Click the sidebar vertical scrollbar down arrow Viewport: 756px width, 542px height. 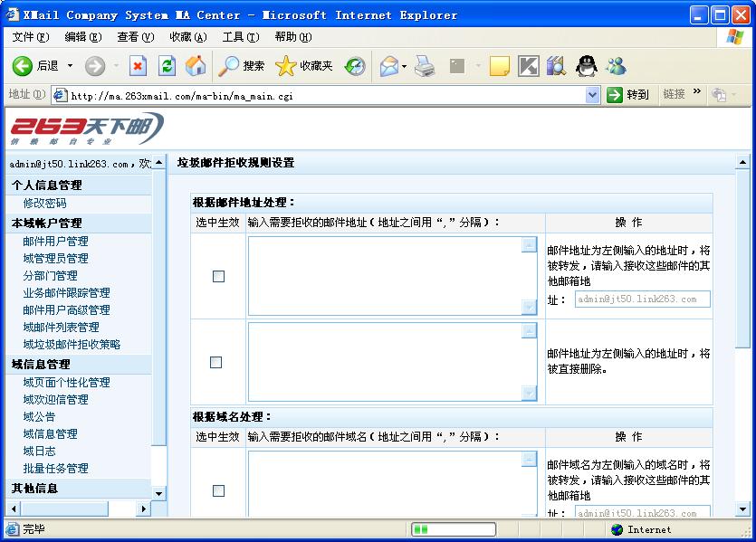click(158, 494)
